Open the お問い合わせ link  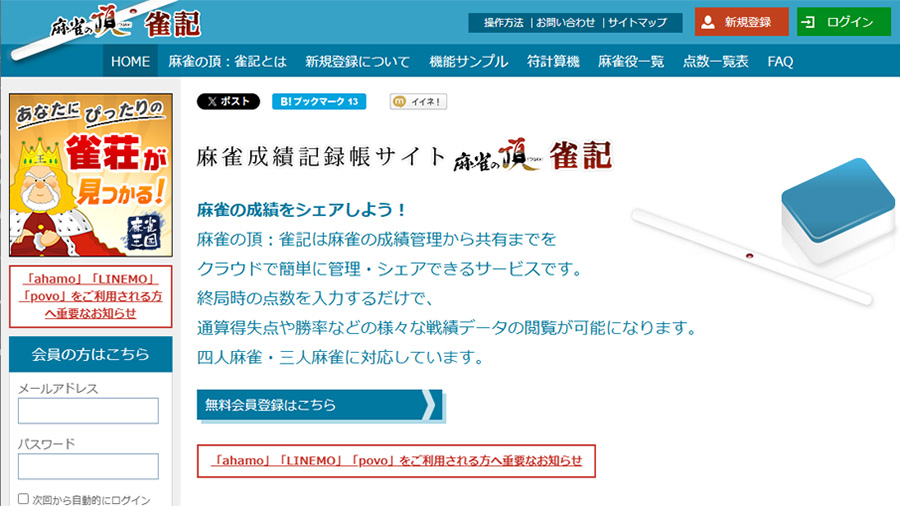[565, 22]
